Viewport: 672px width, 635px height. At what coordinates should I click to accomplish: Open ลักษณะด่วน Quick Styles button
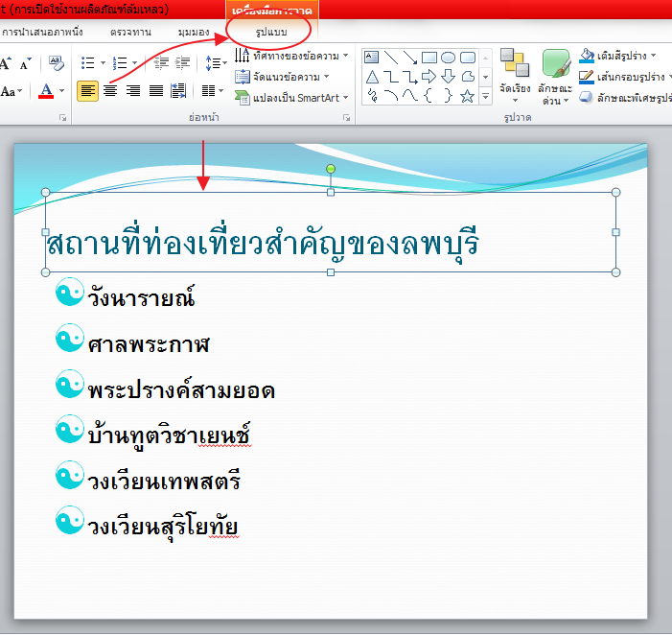click(x=555, y=77)
